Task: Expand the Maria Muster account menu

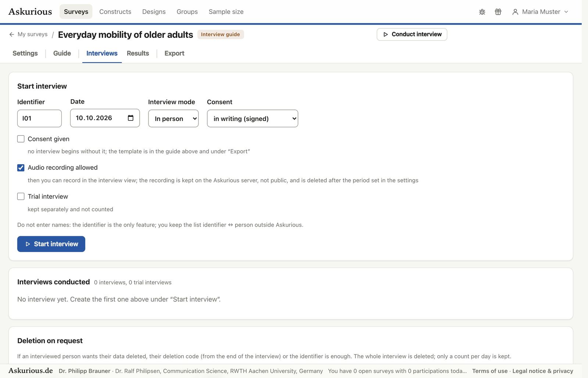Action: [x=540, y=12]
